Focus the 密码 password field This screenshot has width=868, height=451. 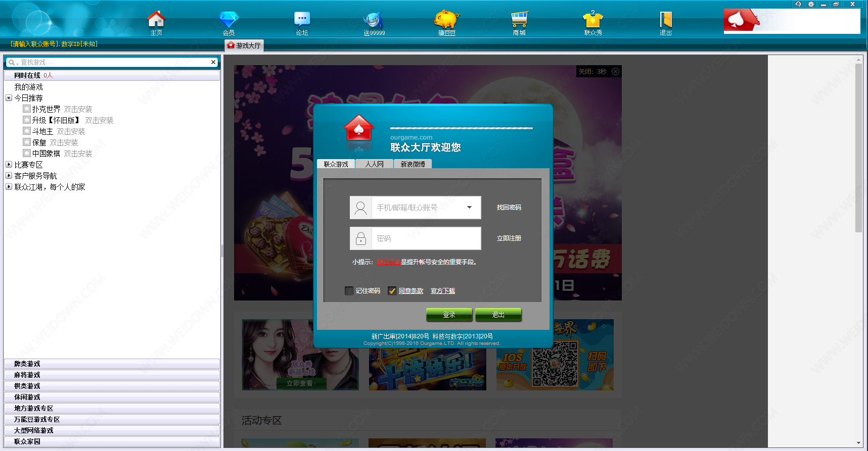click(x=426, y=238)
